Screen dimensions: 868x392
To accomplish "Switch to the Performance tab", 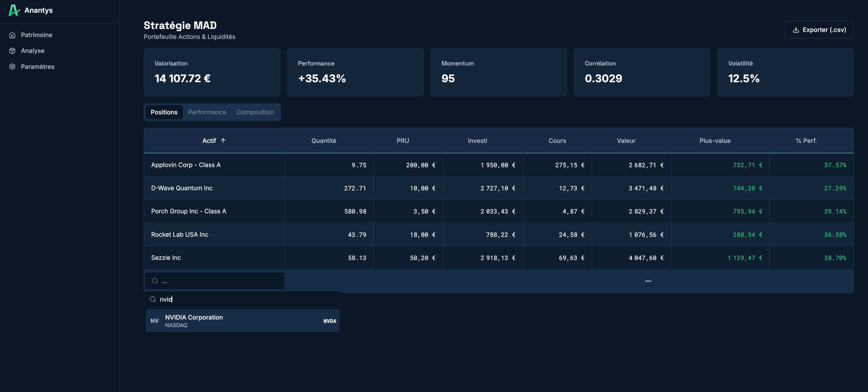I will 207,112.
